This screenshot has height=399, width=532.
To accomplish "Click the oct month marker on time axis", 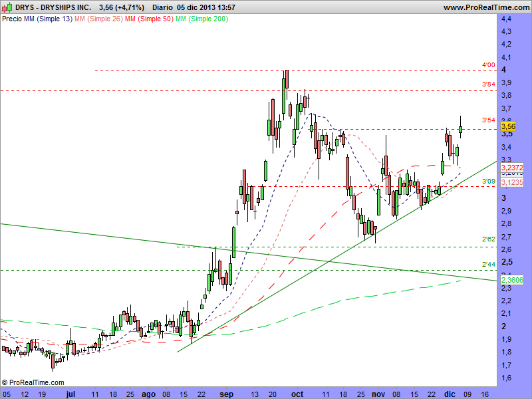I will [x=297, y=394].
